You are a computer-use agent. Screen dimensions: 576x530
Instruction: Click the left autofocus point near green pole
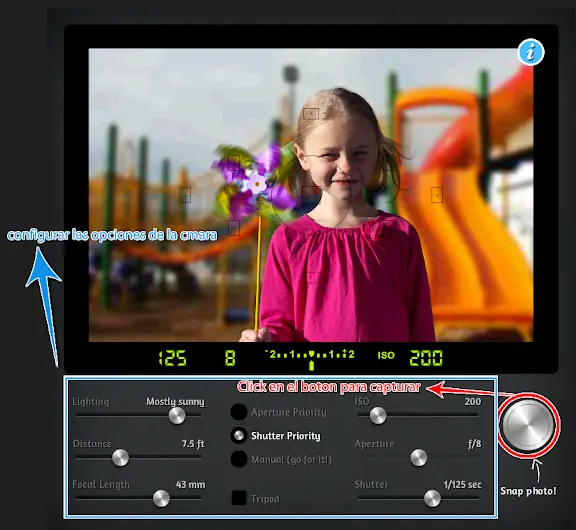coord(185,195)
